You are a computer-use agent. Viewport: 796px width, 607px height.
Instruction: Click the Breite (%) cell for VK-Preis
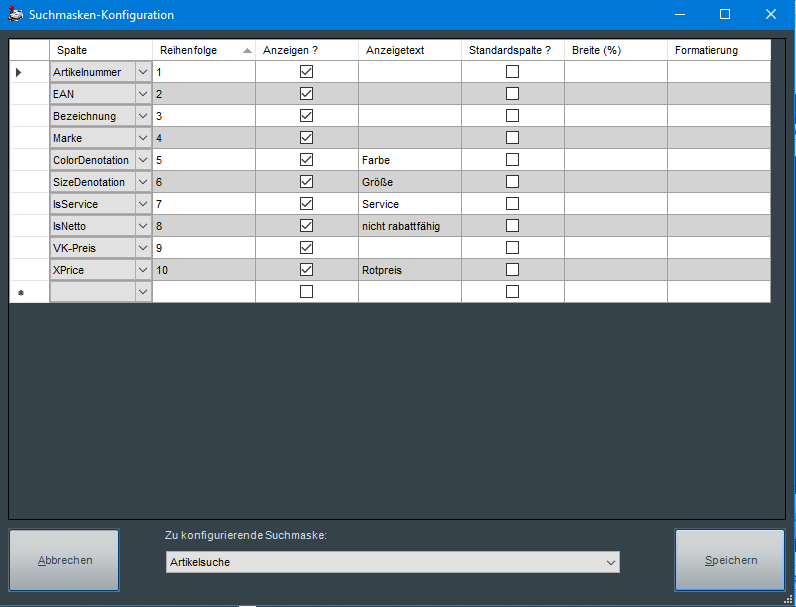coord(615,248)
